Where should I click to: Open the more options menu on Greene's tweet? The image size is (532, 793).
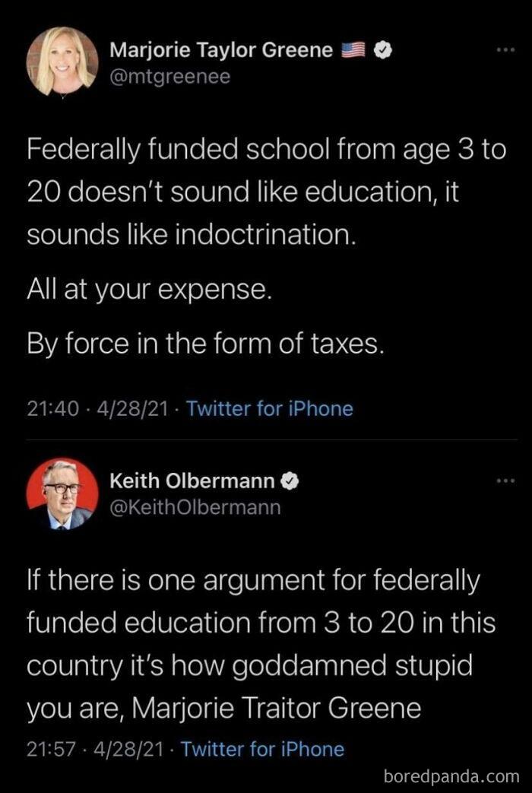click(505, 48)
